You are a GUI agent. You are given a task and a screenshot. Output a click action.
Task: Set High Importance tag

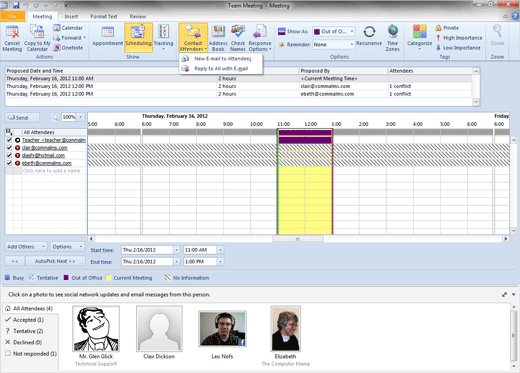pos(459,38)
